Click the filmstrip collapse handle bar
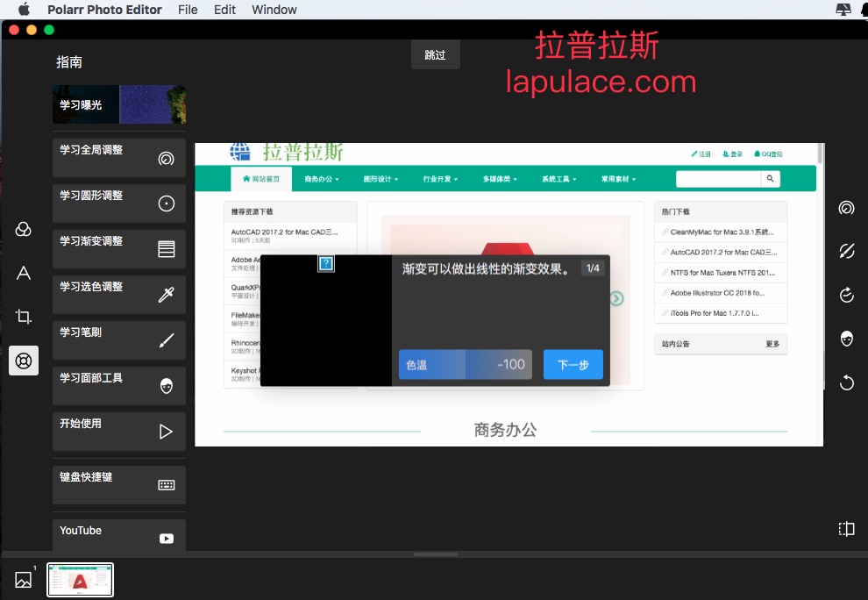Image resolution: width=868 pixels, height=600 pixels. 436,554
